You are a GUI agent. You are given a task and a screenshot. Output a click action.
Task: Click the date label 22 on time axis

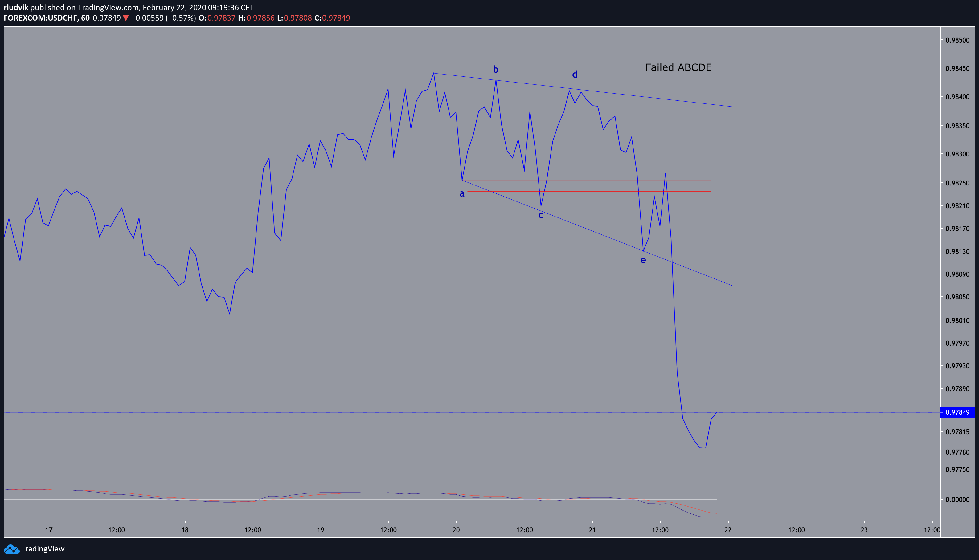[x=728, y=530]
